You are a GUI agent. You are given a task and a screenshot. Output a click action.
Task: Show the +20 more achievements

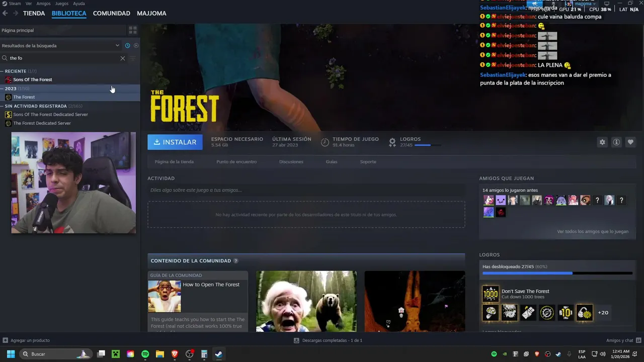(603, 313)
